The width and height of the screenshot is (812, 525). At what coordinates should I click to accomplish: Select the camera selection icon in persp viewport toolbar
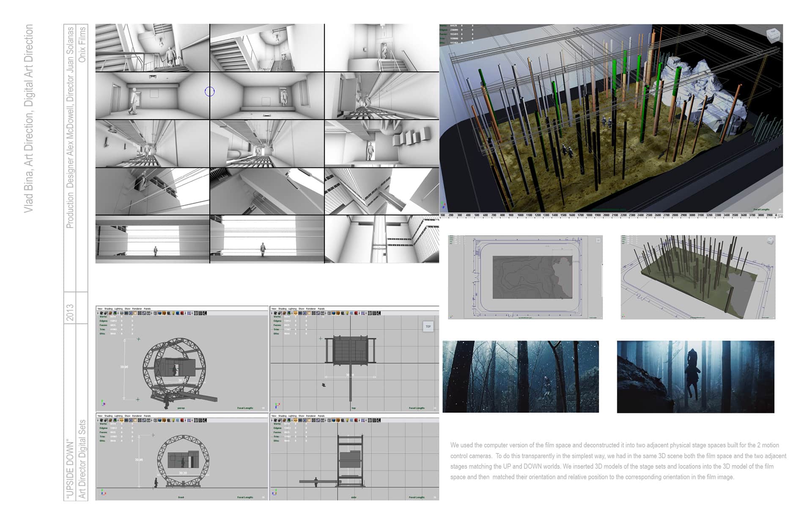[x=101, y=314]
